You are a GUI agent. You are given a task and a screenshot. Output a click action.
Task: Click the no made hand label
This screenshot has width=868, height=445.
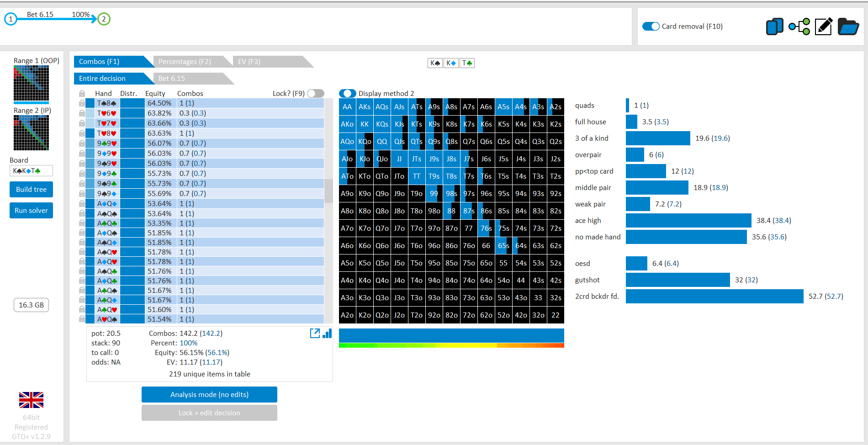[x=598, y=237]
